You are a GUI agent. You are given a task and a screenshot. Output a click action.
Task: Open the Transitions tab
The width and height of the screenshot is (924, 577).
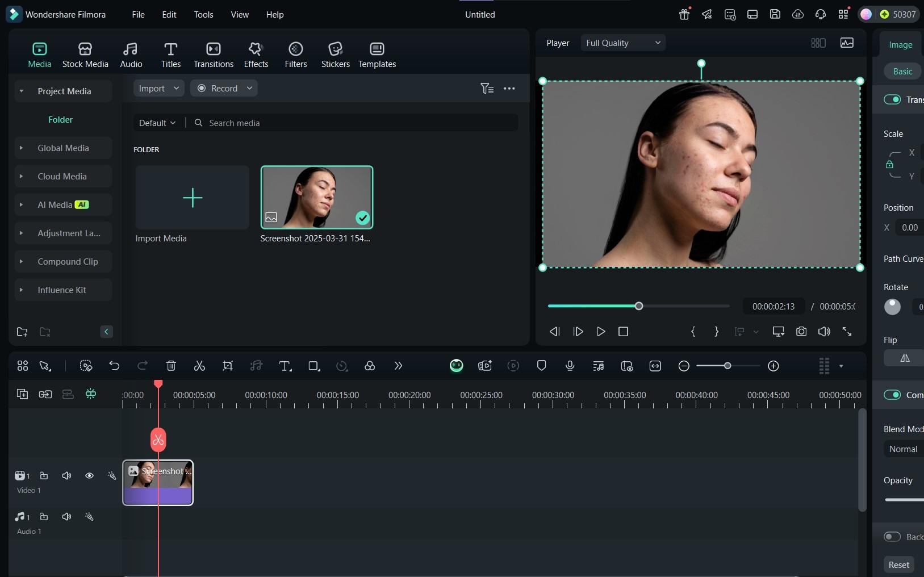click(x=214, y=55)
